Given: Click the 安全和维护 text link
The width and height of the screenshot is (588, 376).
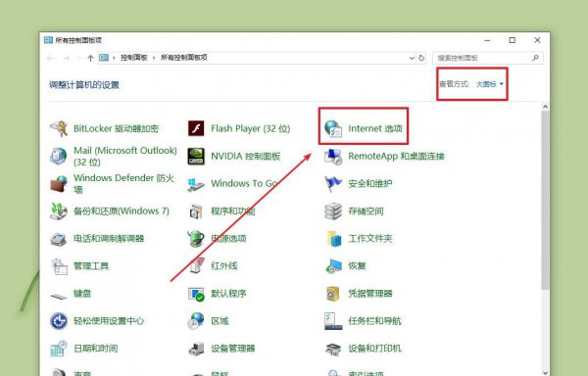Looking at the screenshot, I should pyautogui.click(x=370, y=183).
